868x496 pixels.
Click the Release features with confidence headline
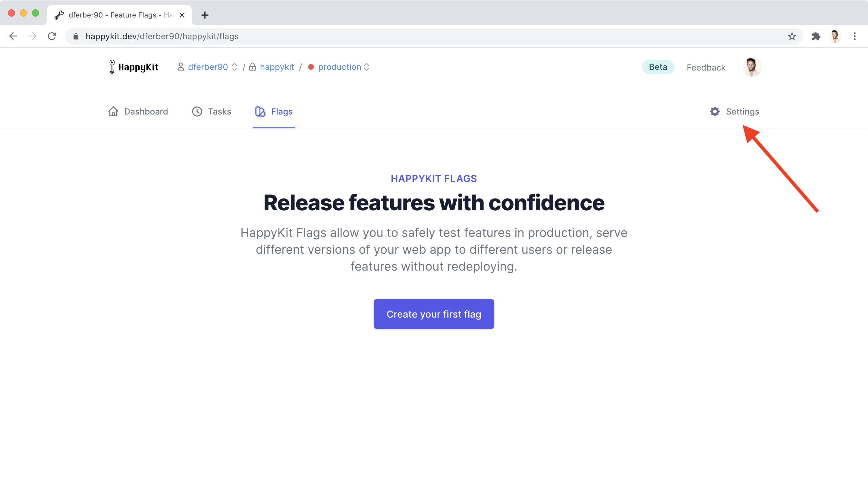pos(434,203)
